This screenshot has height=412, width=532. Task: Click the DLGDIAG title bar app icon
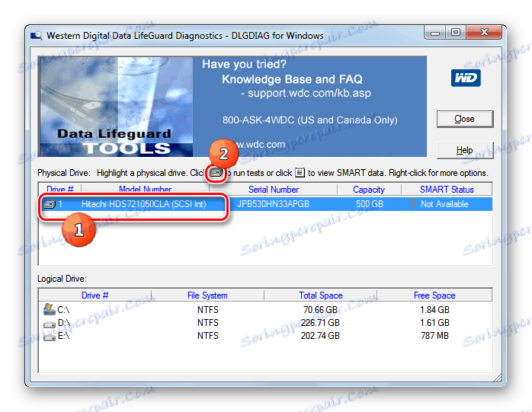tap(37, 35)
